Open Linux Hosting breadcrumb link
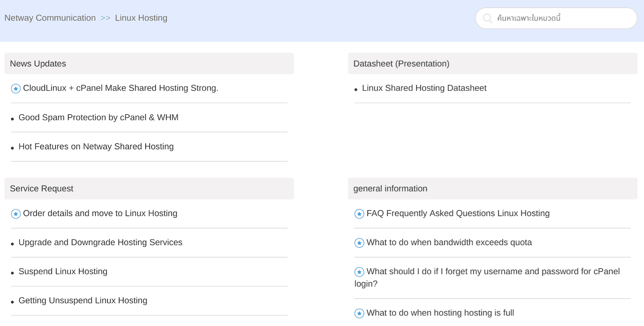Screen dimensions: 644x326 coord(141,18)
